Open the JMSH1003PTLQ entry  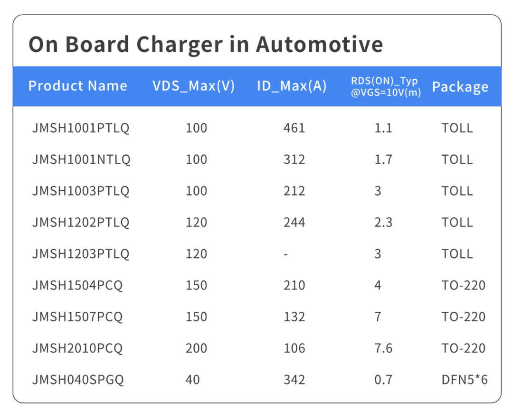81,191
